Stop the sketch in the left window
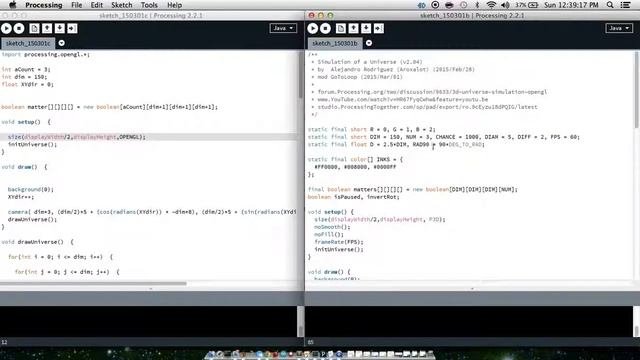 pyautogui.click(x=19, y=28)
